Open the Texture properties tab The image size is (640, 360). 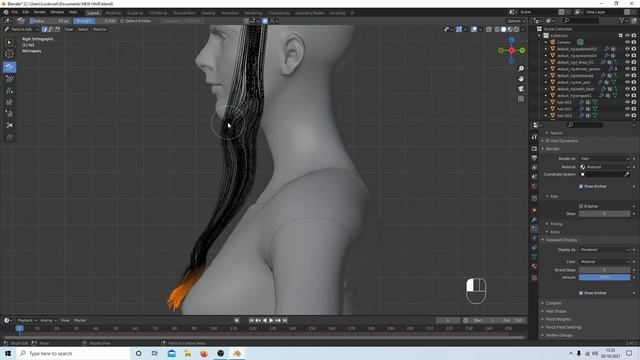[x=534, y=278]
